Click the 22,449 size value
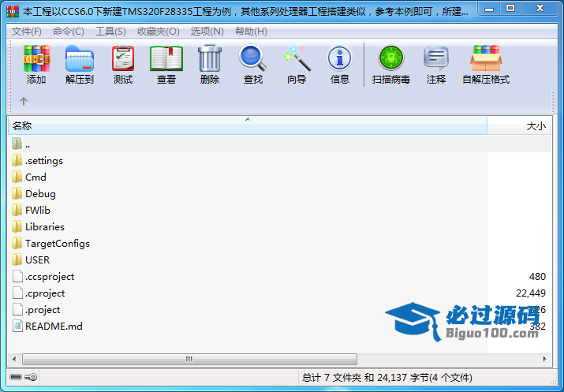 [531, 293]
